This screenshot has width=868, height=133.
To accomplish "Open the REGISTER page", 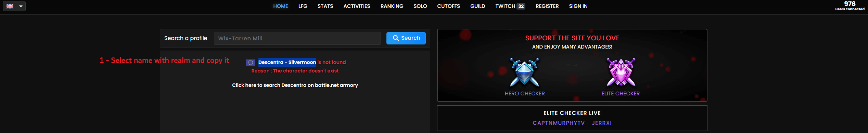I will point(547,6).
